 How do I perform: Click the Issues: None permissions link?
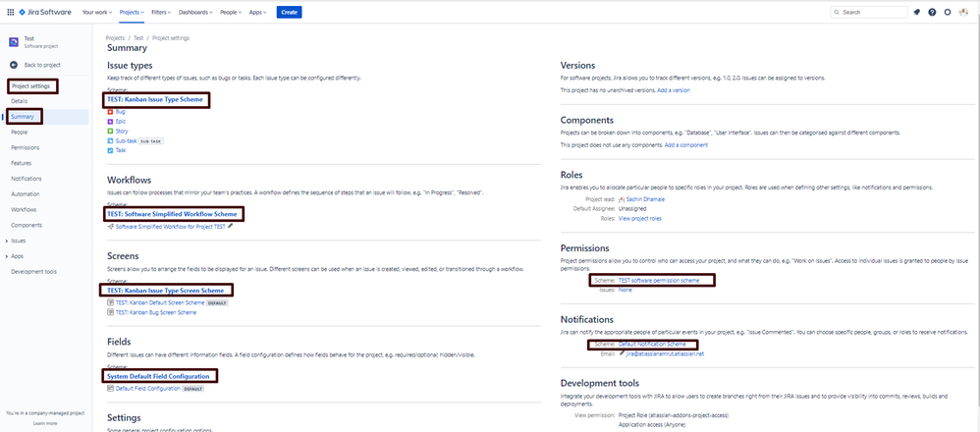(x=625, y=290)
